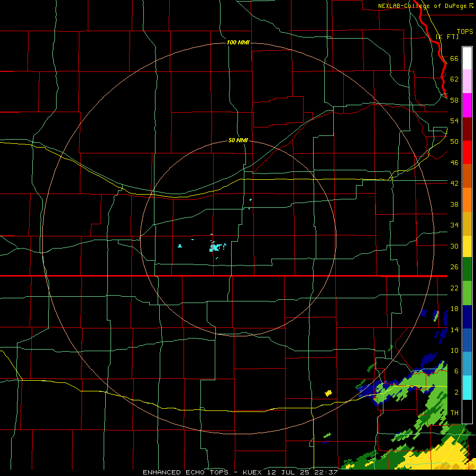Image resolution: width=476 pixels, height=476 pixels.
Task: Click the white swatch at the legend top
Action: [467, 58]
